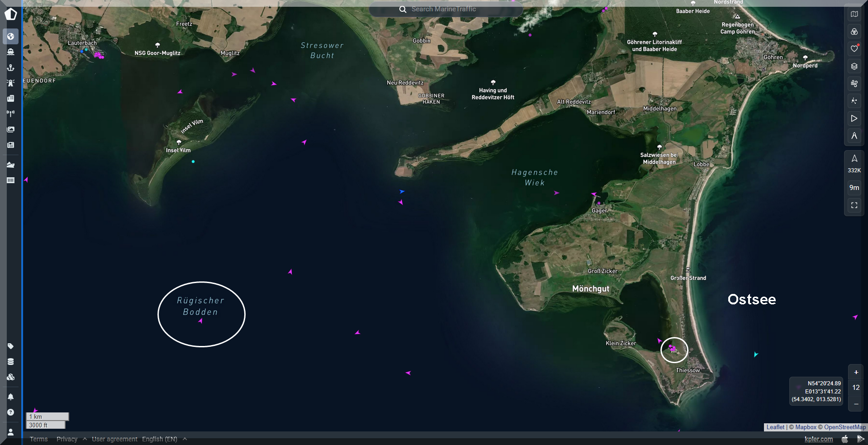
Task: Open the measure distance compass tool
Action: tap(854, 136)
